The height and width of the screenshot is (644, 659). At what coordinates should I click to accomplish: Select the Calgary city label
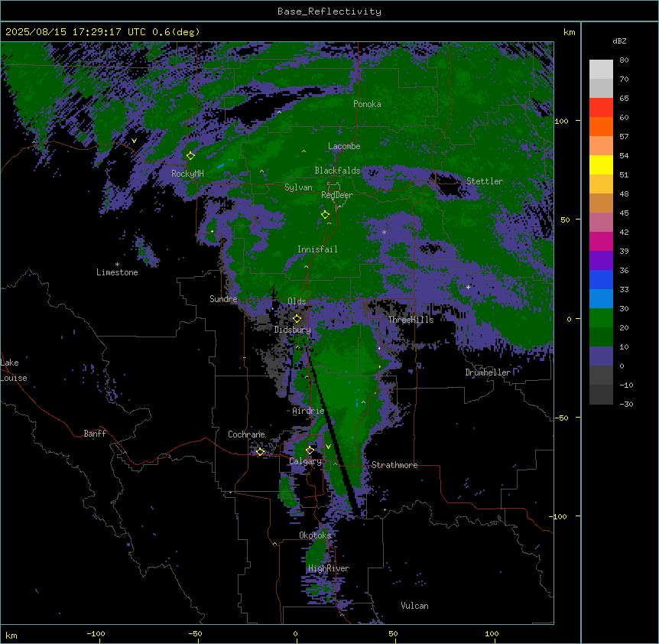305,461
